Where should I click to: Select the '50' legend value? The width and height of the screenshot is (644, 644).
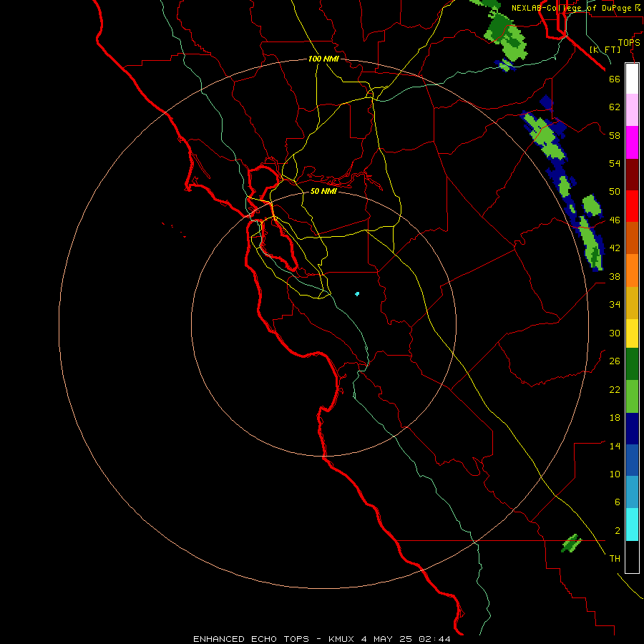(x=615, y=191)
